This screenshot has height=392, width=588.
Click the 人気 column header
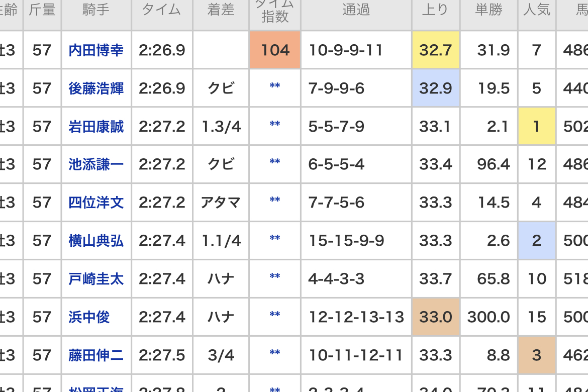coord(537,10)
